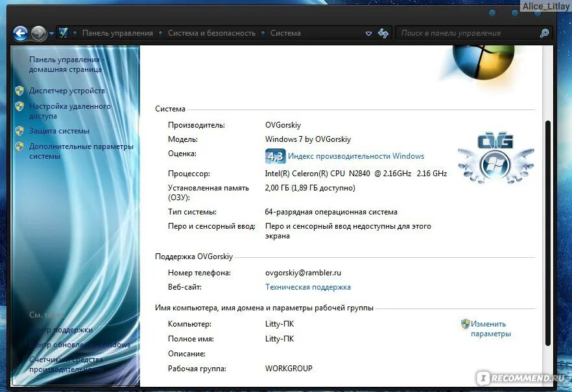Click the OVG winged logo image
This screenshot has width=572, height=392.
495,157
